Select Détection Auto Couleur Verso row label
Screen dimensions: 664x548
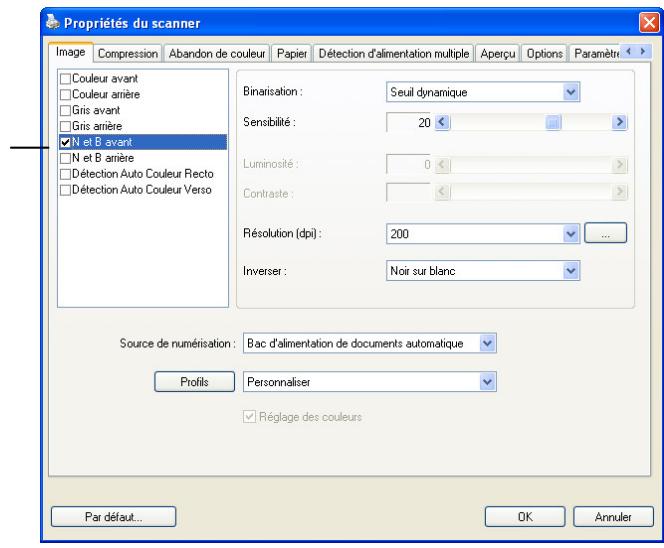coord(142,190)
